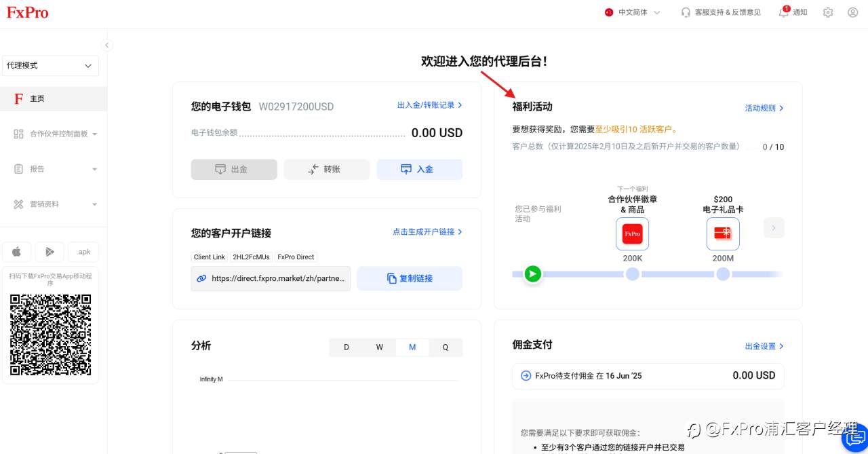Click the 出金 withdraw button
Screen dimensions: 868x454
click(234, 170)
